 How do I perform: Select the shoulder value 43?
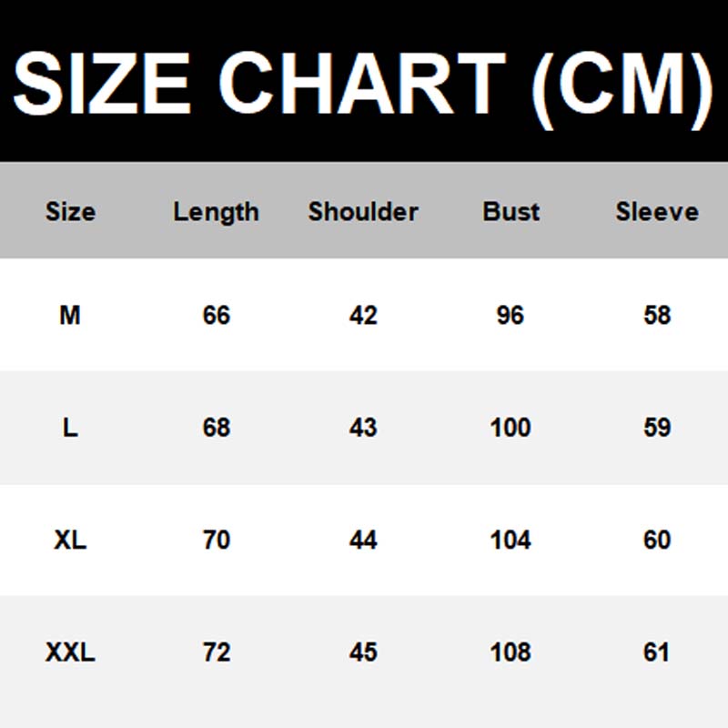pos(363,428)
